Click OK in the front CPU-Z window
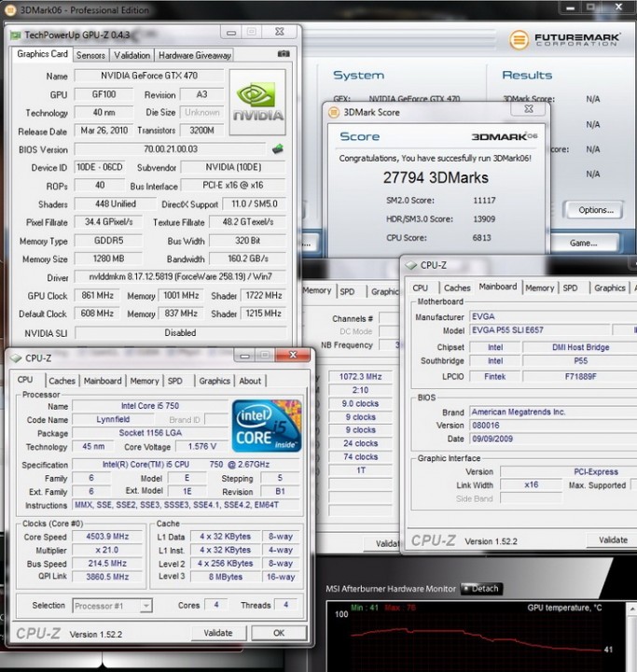This screenshot has height=672, width=637. pos(279,633)
